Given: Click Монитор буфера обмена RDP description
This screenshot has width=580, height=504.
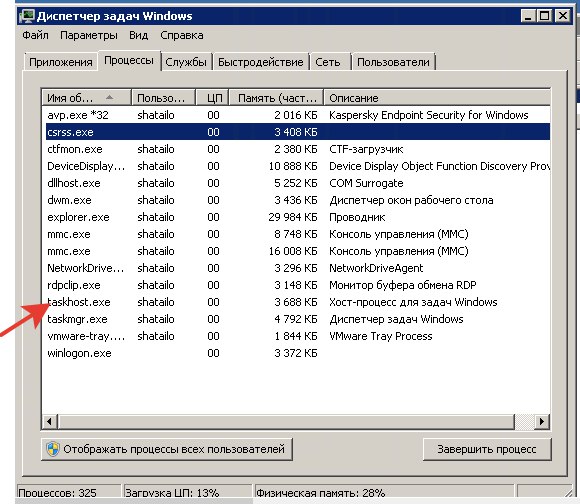Looking at the screenshot, I should pyautogui.click(x=403, y=285).
